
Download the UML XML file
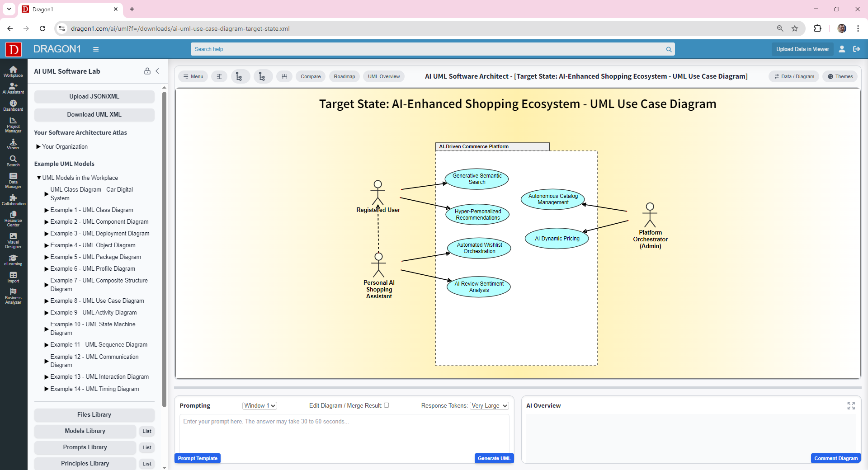coord(94,114)
